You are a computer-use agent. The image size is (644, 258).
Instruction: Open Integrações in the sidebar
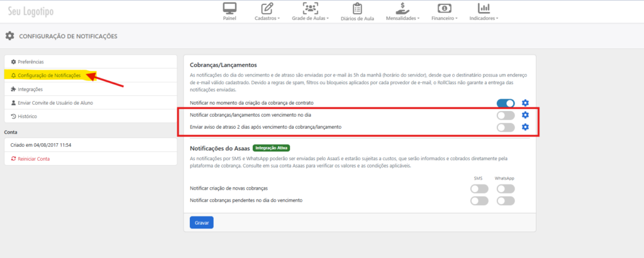click(91, 89)
